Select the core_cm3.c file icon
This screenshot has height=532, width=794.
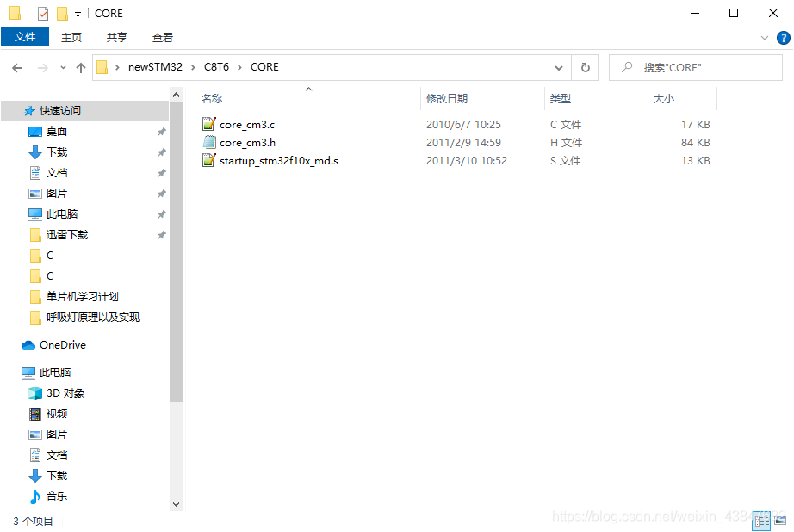point(208,124)
